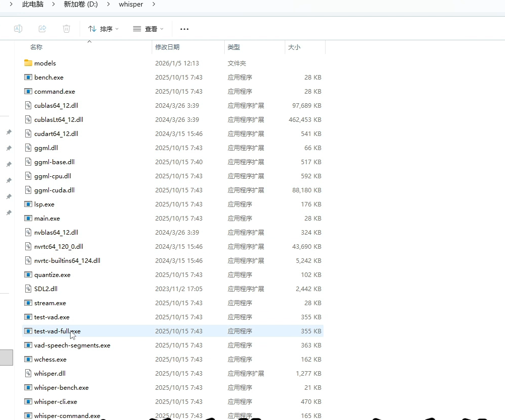This screenshot has height=420, width=505.
Task: Click the whisper-bench.exe file name
Action: [61, 387]
